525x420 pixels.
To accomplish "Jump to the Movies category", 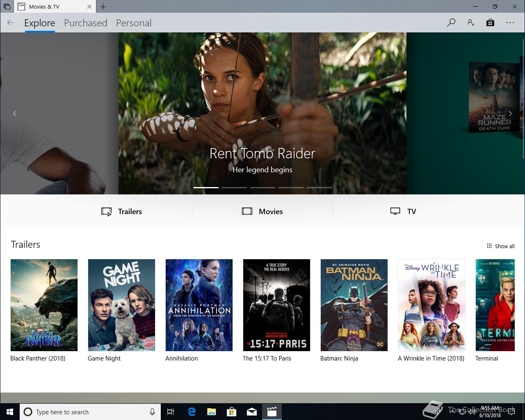I will point(262,211).
